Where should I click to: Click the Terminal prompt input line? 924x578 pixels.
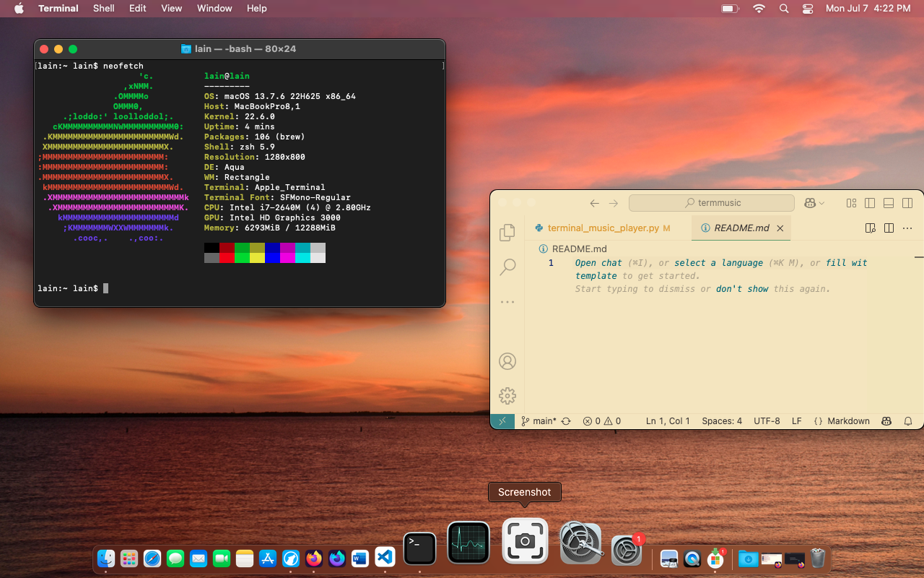click(239, 288)
